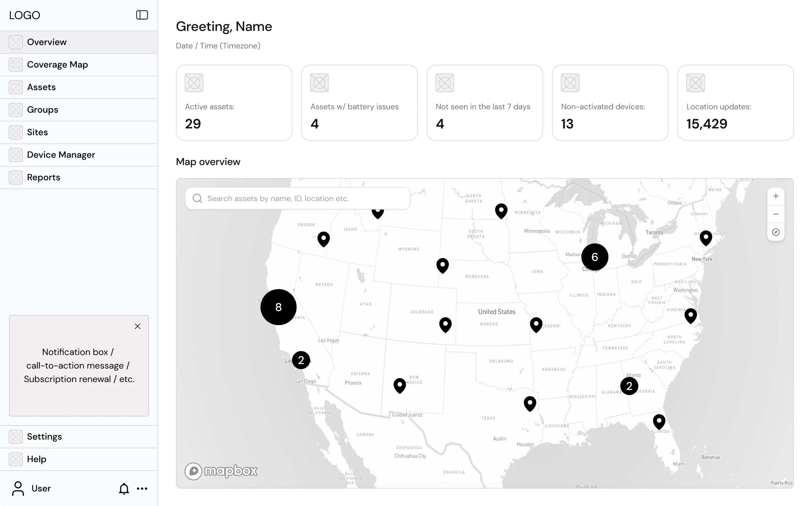Zoom in on the map

(776, 196)
